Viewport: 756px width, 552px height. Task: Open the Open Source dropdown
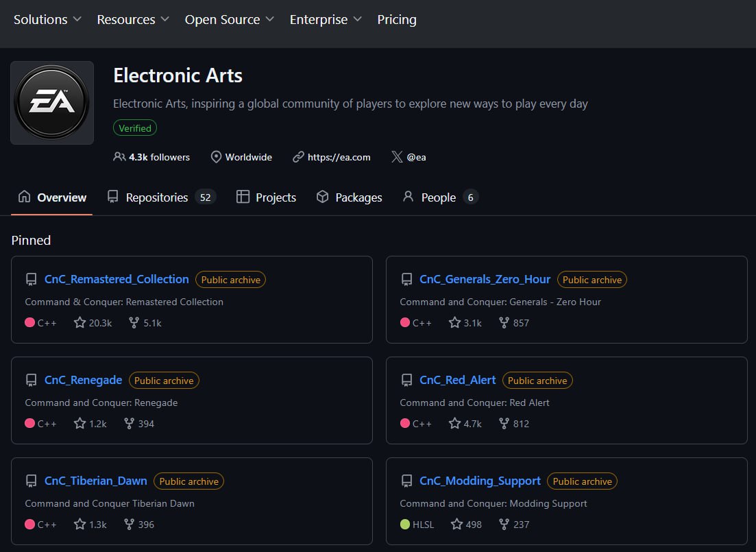point(230,19)
